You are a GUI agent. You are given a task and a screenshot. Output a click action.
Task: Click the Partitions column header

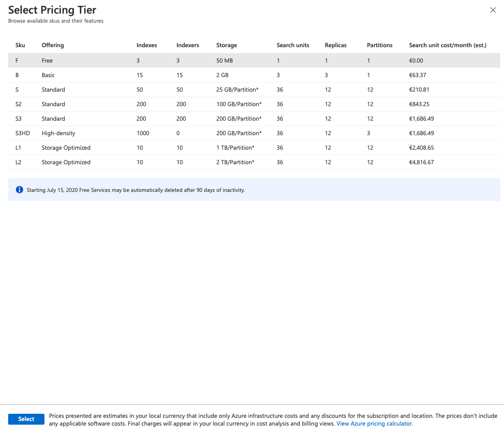coord(380,45)
